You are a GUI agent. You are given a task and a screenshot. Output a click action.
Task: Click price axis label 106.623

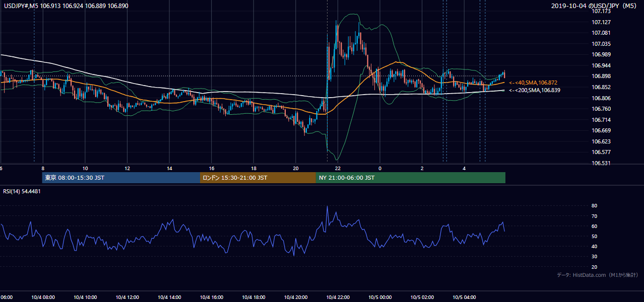click(601, 141)
